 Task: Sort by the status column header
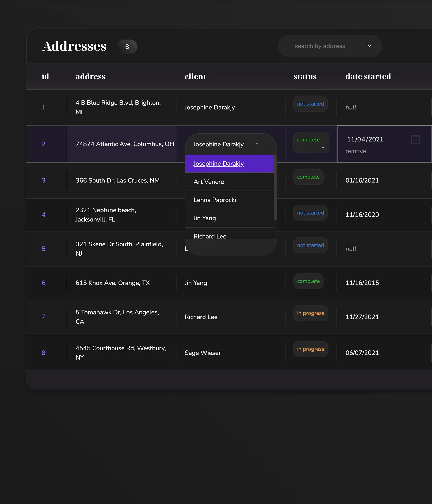click(x=305, y=76)
